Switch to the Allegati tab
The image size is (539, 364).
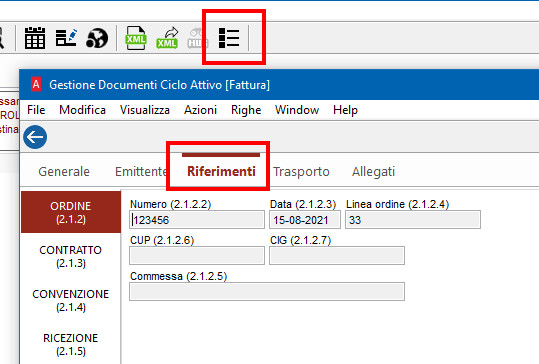click(373, 172)
